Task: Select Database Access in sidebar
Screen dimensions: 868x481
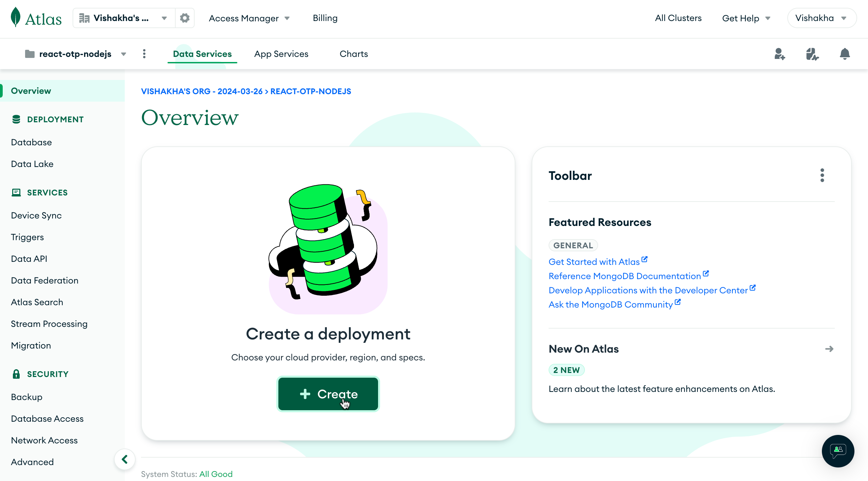Action: coord(47,419)
